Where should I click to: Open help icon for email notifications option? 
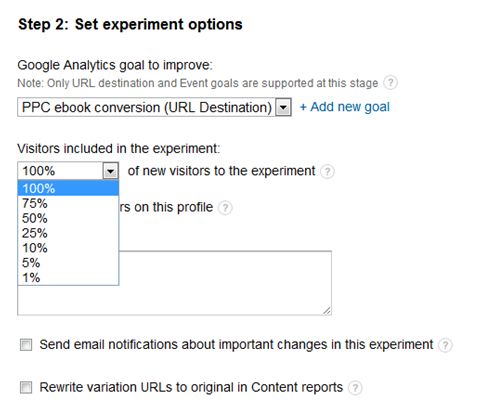coord(445,345)
